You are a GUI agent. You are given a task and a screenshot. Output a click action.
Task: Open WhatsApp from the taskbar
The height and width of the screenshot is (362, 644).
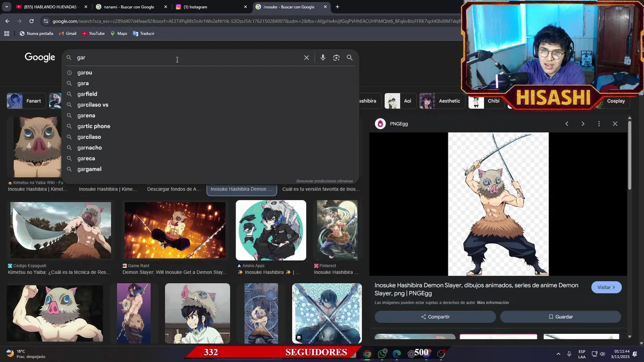click(382, 353)
